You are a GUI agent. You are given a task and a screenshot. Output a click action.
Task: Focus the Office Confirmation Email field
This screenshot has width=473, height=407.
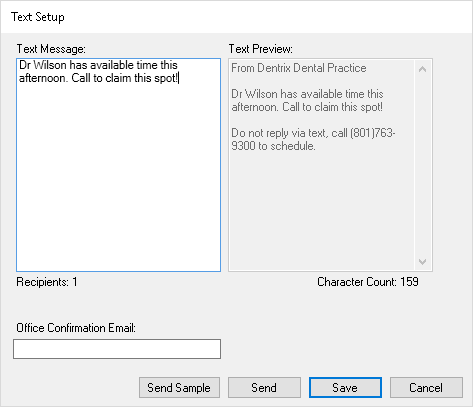[x=117, y=349]
